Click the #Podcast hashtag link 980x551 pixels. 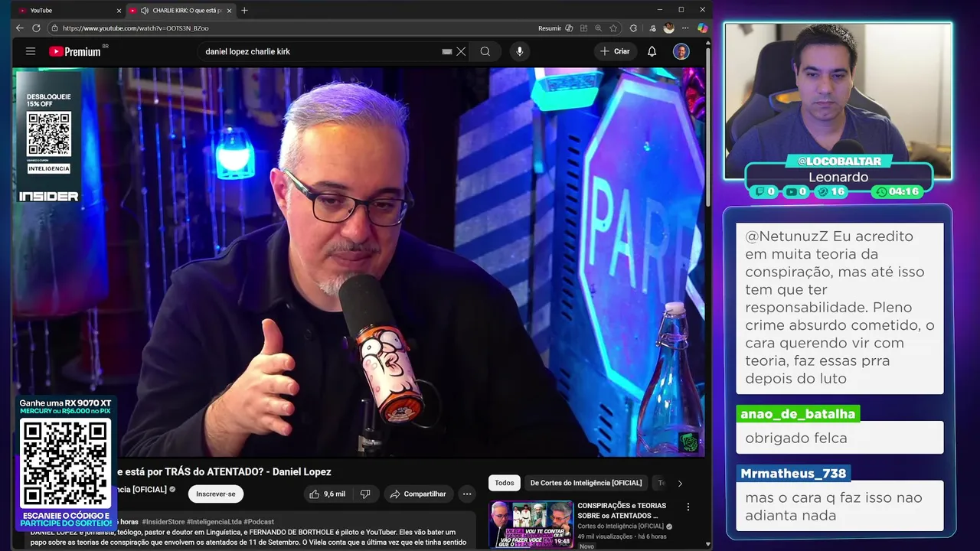click(259, 521)
